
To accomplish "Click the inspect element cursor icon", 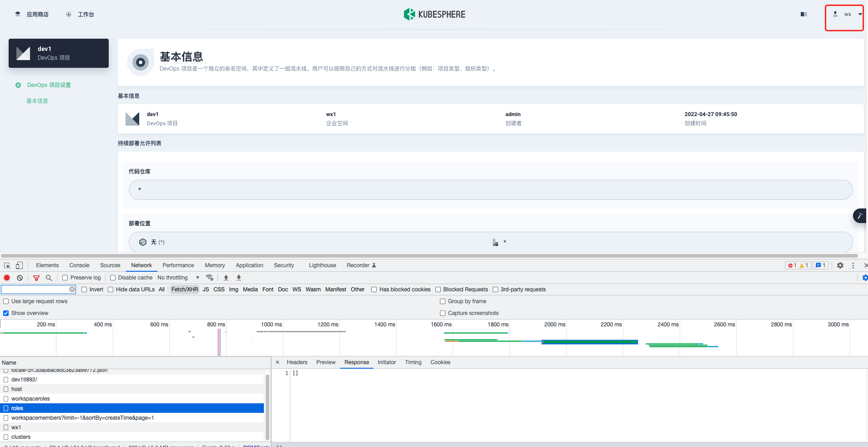I will 6,265.
